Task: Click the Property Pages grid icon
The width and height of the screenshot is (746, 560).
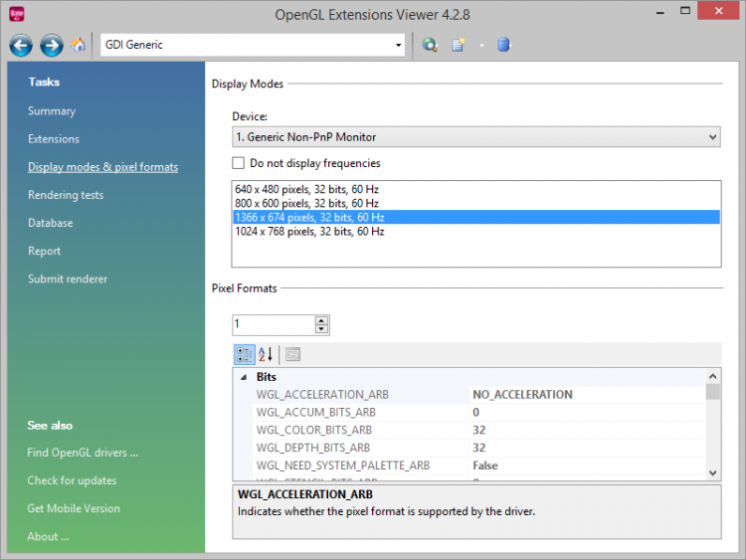Action: 292,354
